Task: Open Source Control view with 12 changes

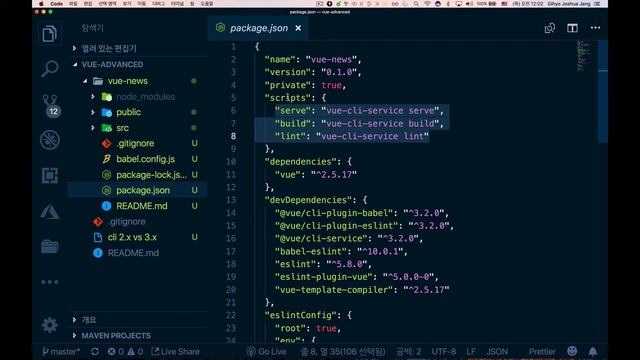Action: (50, 105)
